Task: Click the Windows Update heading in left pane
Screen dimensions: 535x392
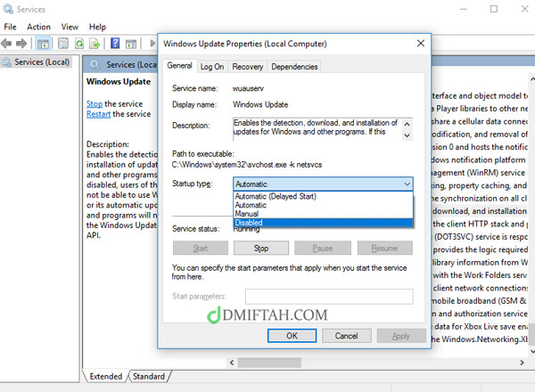Action: (x=119, y=82)
